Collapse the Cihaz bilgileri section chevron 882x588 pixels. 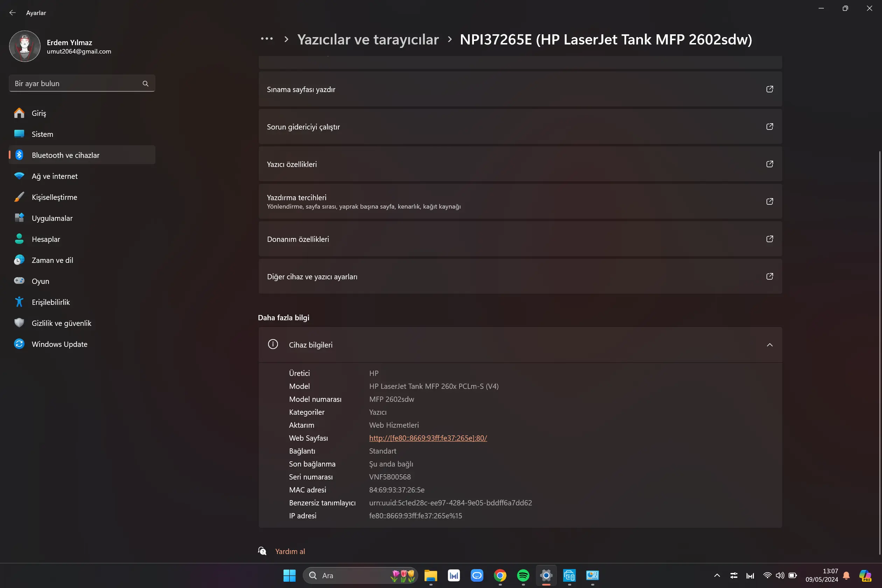[770, 345]
